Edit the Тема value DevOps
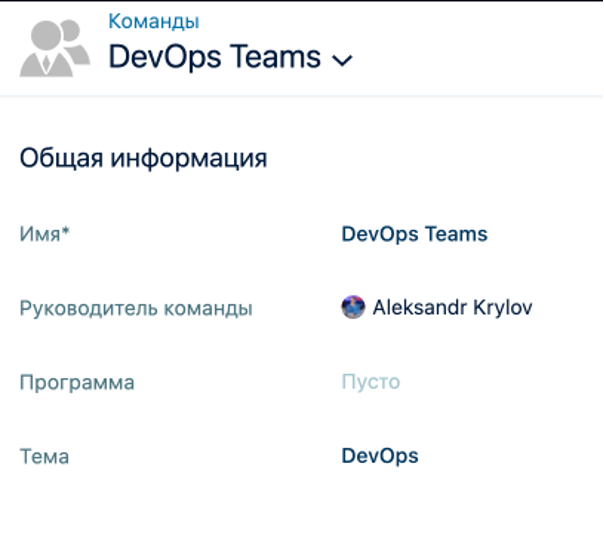 (380, 456)
